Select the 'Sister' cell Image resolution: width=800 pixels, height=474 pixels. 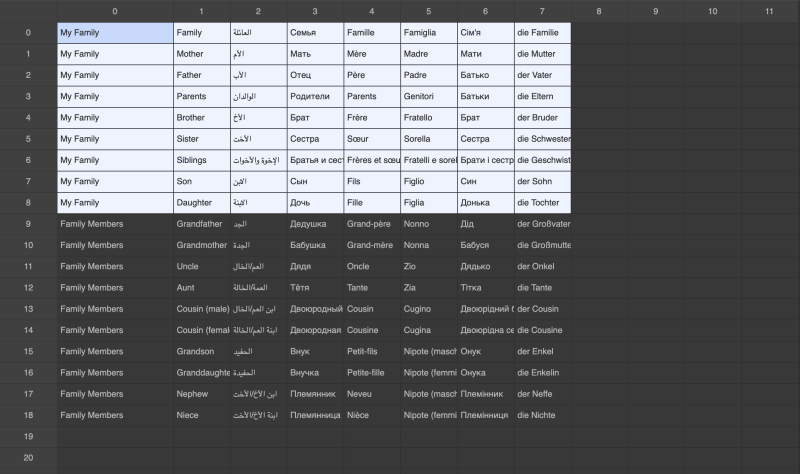click(x=202, y=139)
